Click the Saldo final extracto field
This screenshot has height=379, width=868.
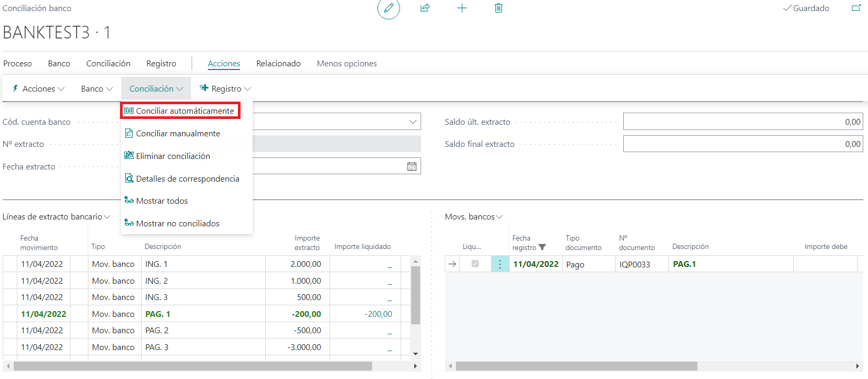(742, 144)
